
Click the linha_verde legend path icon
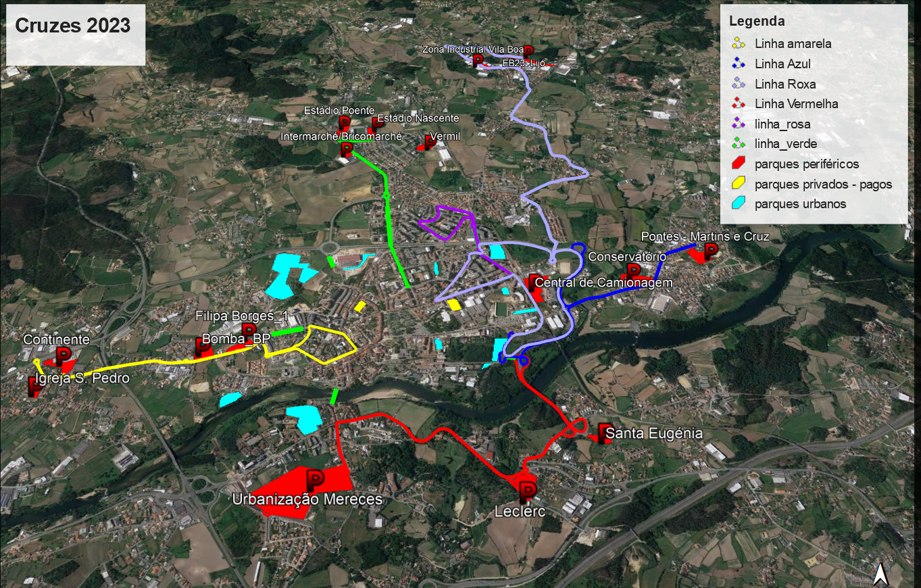(x=739, y=144)
